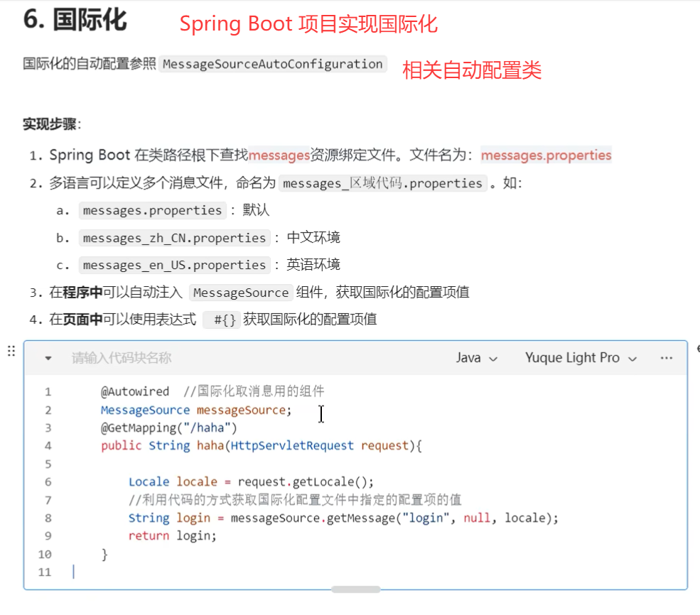Click the MessageSourceAutoConfiguration inline code

[272, 64]
